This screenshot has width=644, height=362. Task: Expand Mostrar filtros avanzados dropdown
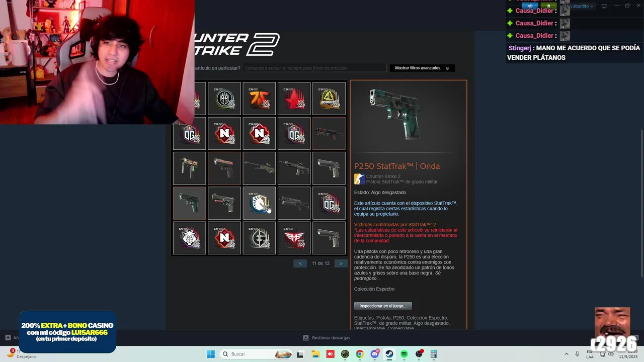422,68
